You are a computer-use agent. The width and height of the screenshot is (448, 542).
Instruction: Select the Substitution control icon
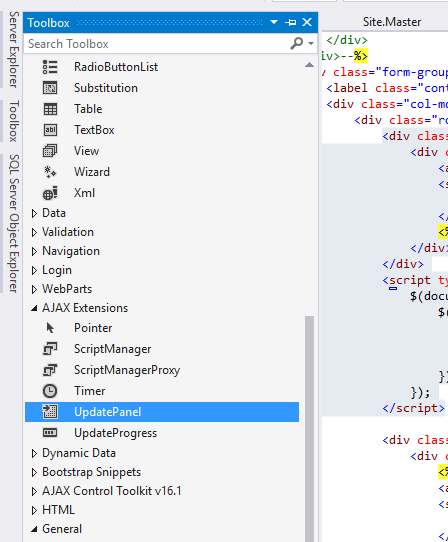pos(50,88)
